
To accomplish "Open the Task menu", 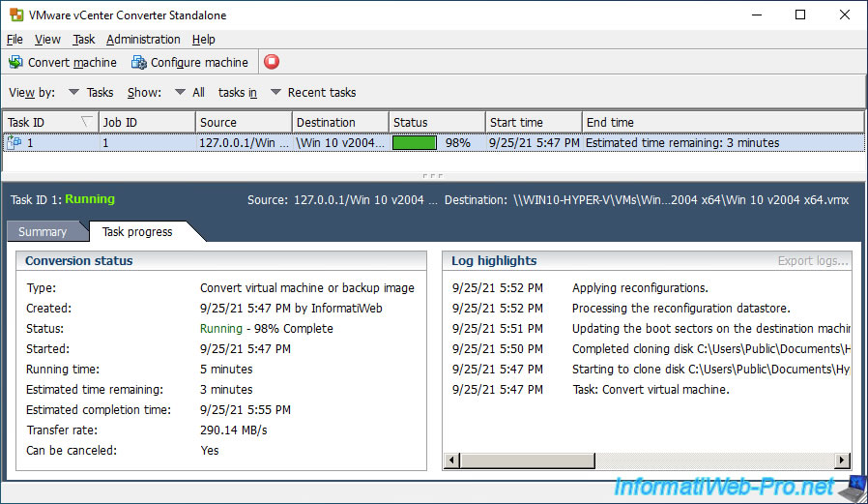I will point(83,40).
